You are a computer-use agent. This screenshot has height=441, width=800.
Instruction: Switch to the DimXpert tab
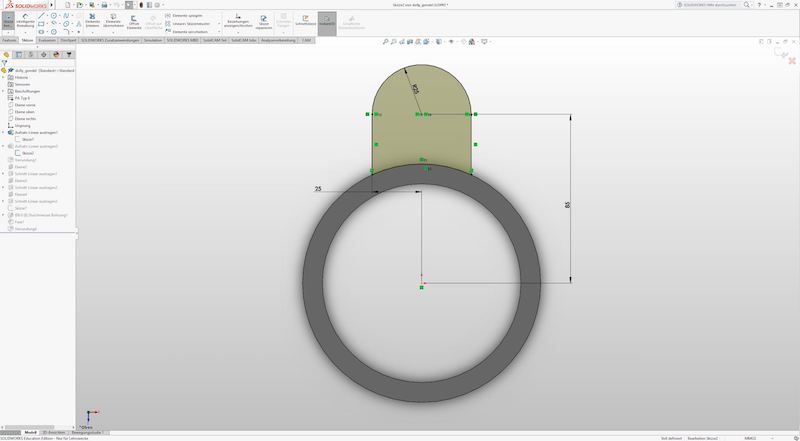[x=68, y=40]
